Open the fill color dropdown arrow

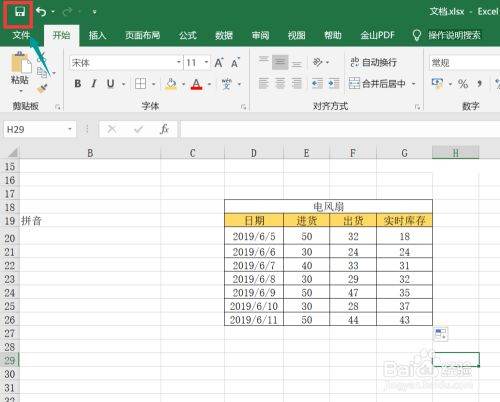pyautogui.click(x=183, y=84)
